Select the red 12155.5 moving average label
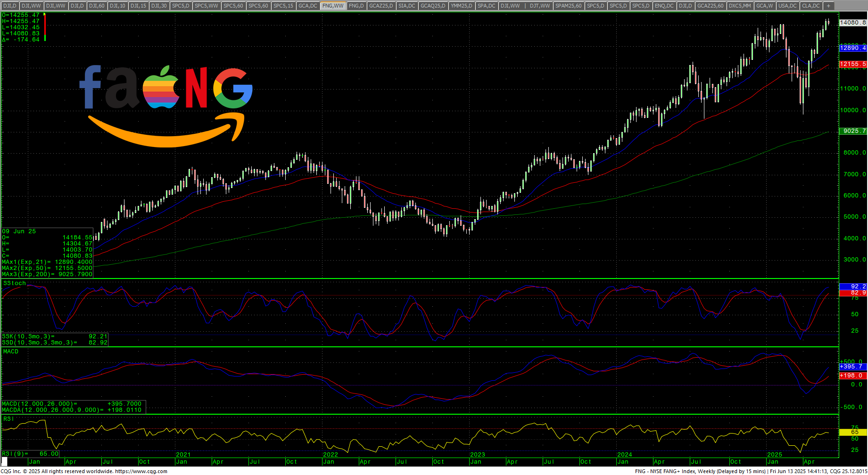Image resolution: width=868 pixels, height=475 pixels. (853, 64)
